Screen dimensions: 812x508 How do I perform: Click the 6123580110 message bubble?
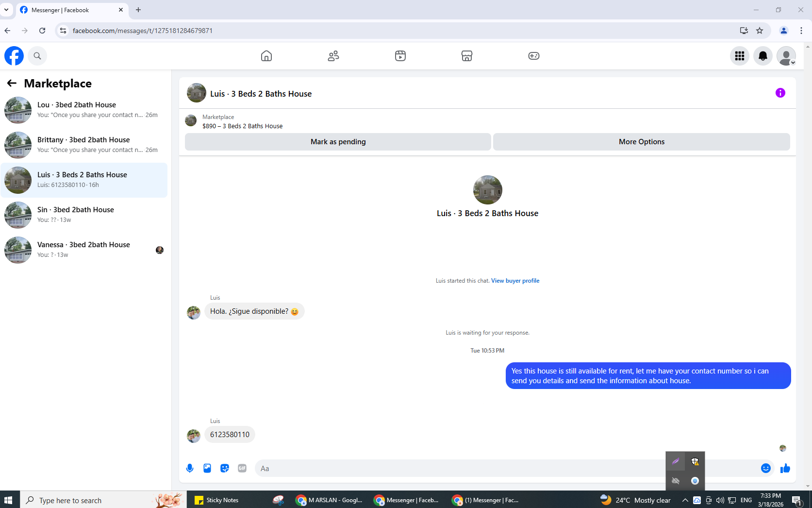(230, 435)
